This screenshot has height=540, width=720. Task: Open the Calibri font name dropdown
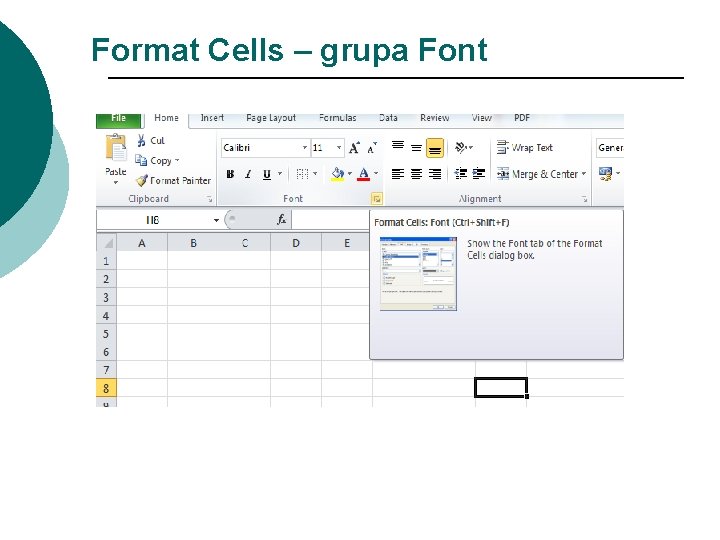(304, 148)
